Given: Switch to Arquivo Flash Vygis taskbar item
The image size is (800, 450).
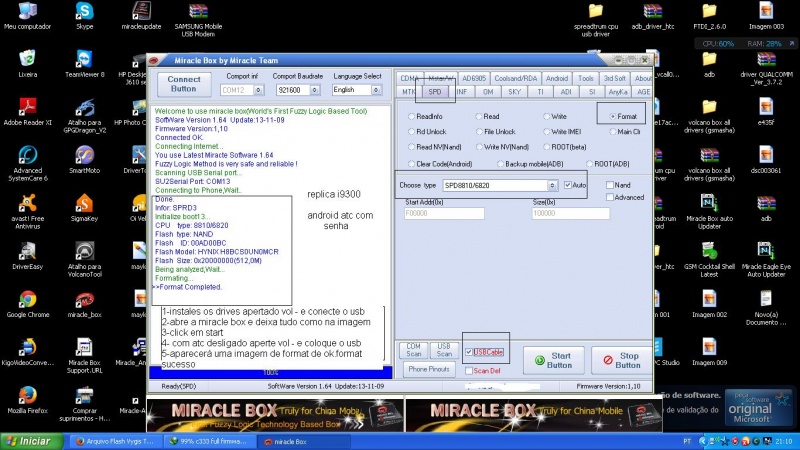Looking at the screenshot, I should (x=115, y=442).
